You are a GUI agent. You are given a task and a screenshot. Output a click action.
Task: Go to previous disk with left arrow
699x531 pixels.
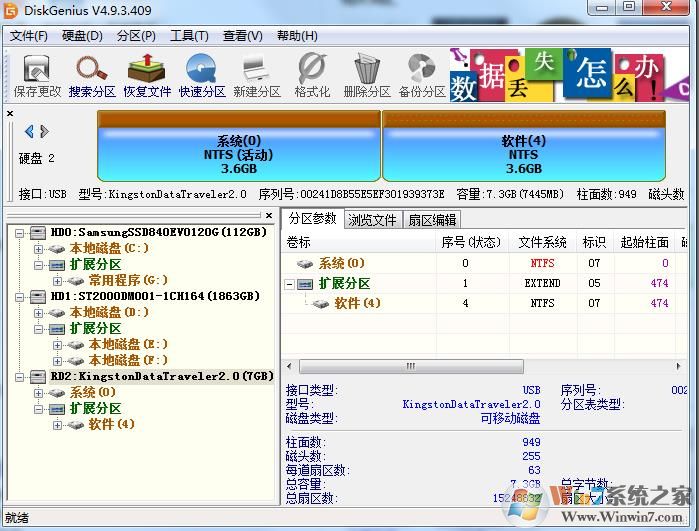(29, 132)
